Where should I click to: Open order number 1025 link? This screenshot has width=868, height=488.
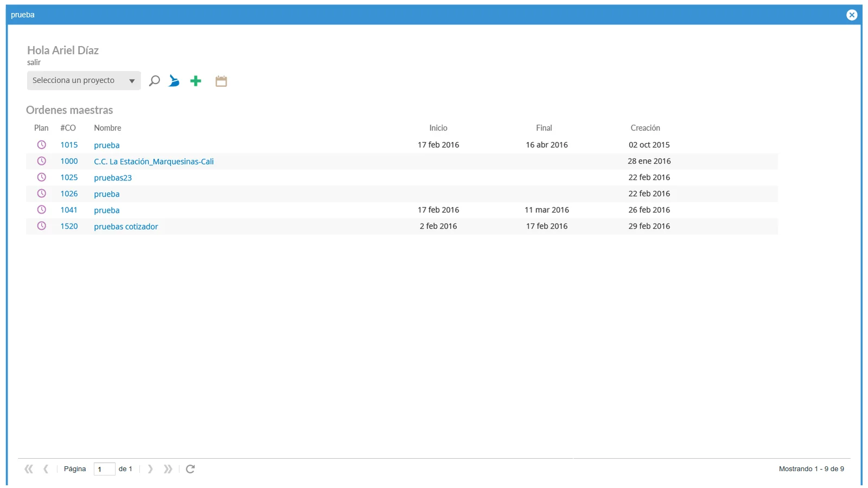pyautogui.click(x=69, y=178)
